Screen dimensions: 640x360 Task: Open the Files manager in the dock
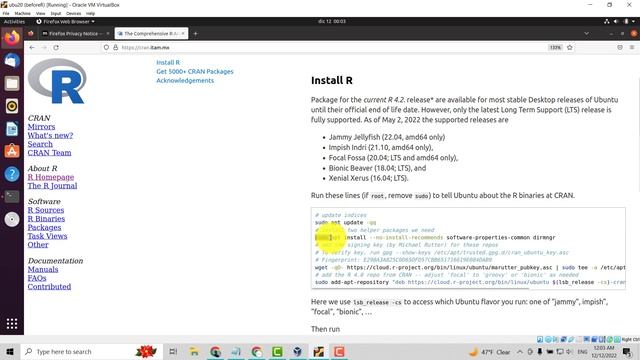(x=12, y=83)
